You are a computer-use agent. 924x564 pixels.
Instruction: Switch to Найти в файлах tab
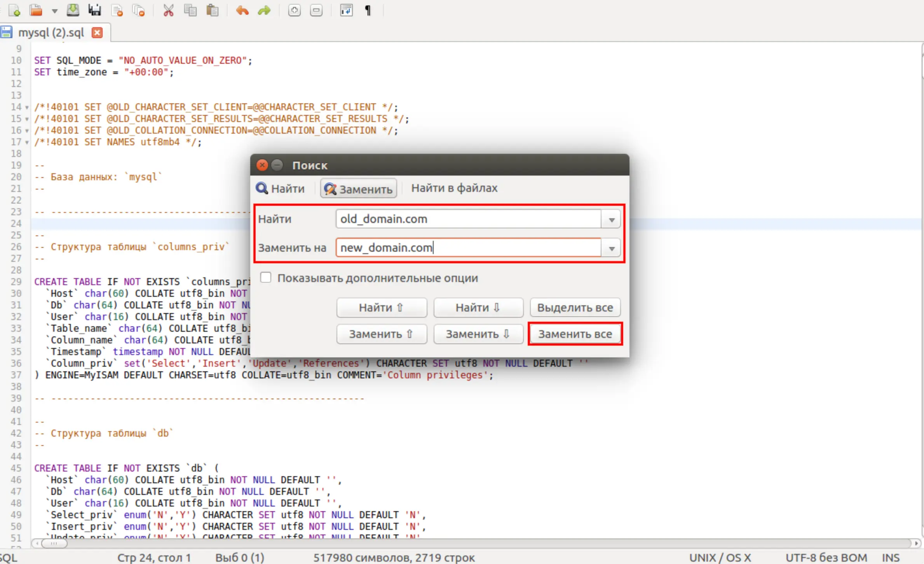pos(454,188)
